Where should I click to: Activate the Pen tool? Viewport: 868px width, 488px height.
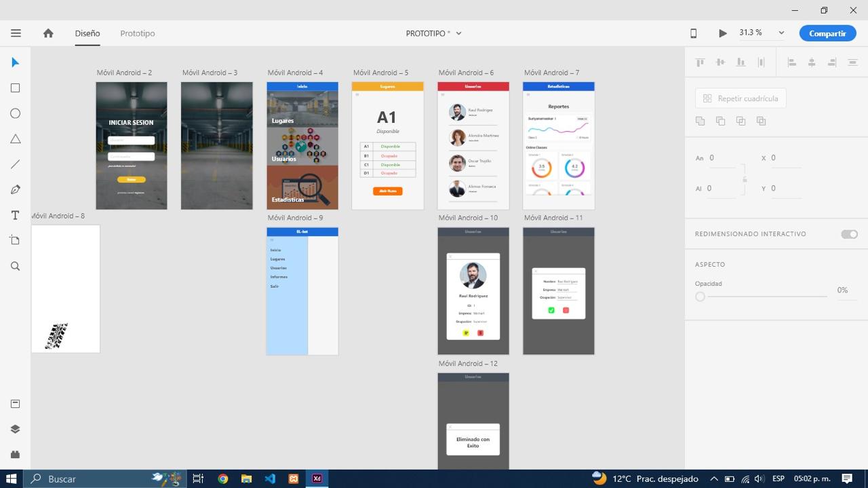point(15,190)
